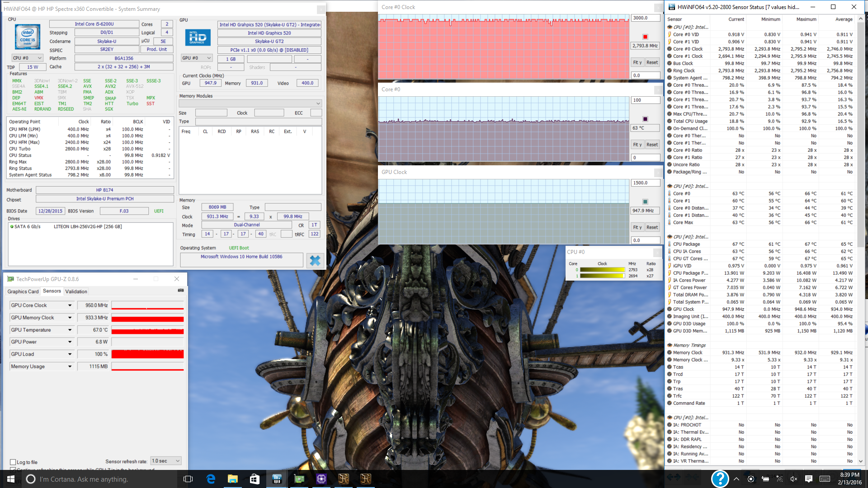Image resolution: width=868 pixels, height=488 pixels.
Task: Click the touch keyboard tray icon
Action: [825, 479]
